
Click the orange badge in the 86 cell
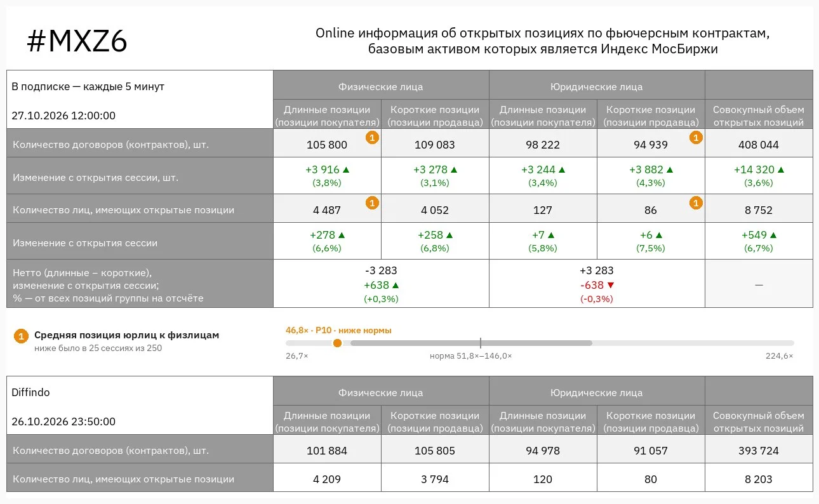point(696,203)
